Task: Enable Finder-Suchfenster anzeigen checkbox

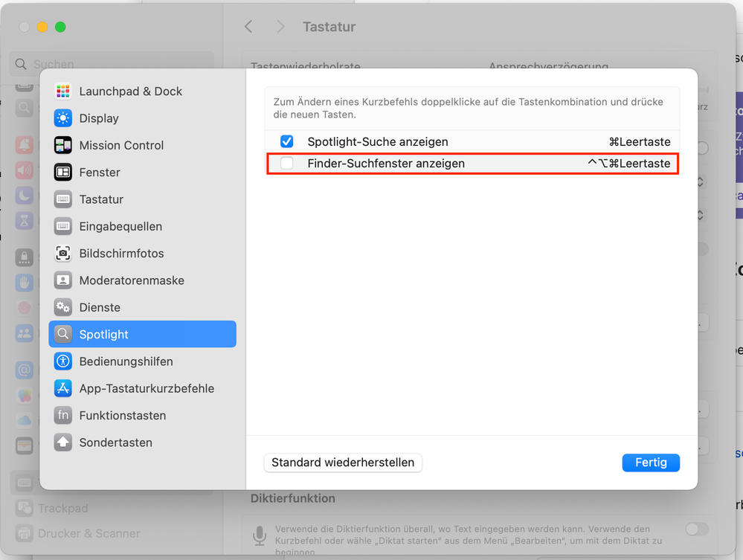Action: click(x=287, y=163)
